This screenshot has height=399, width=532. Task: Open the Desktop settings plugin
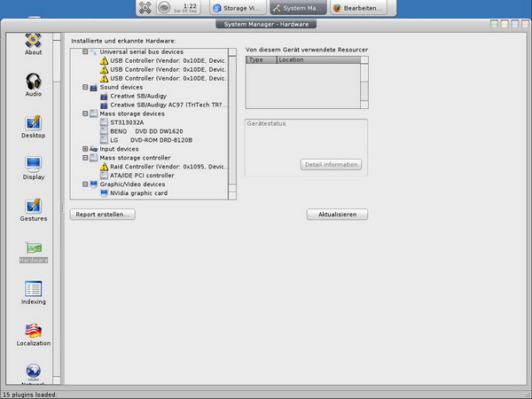(x=34, y=127)
